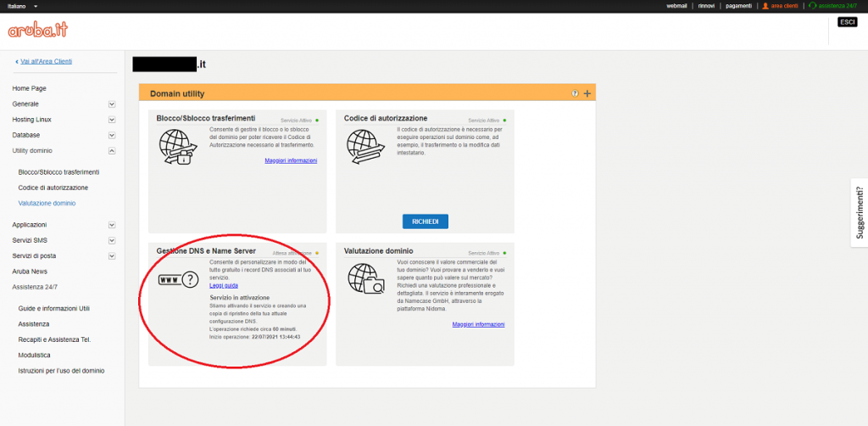The image size is (868, 426).
Task: Click the Applicazioni sidebar label
Action: tap(30, 225)
